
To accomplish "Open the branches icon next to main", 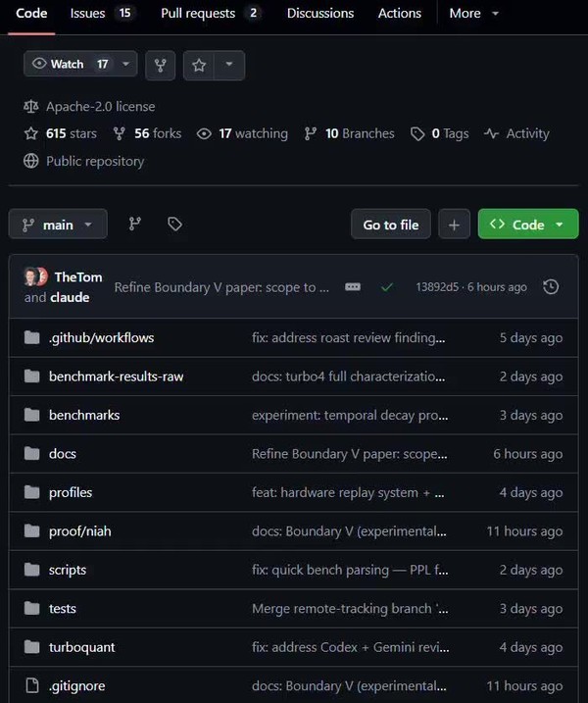I will click(135, 225).
